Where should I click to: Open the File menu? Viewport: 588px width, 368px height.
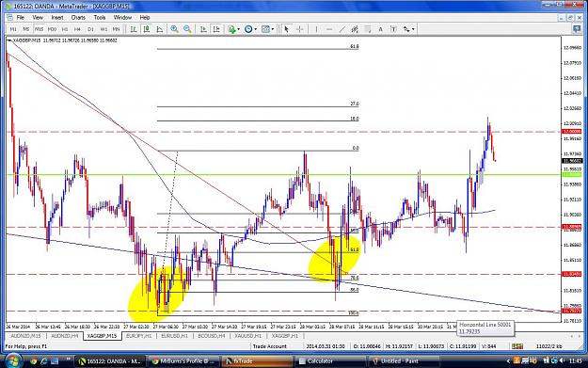click(x=21, y=17)
